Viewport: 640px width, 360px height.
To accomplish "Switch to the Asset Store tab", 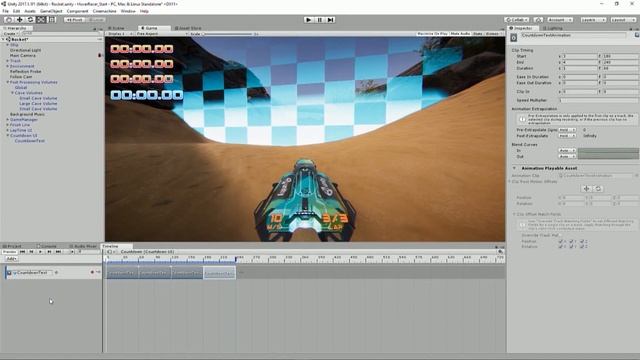I will point(188,28).
